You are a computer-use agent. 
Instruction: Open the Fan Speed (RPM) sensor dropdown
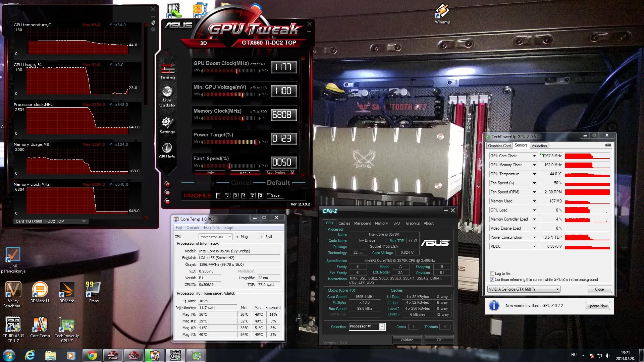tap(534, 192)
